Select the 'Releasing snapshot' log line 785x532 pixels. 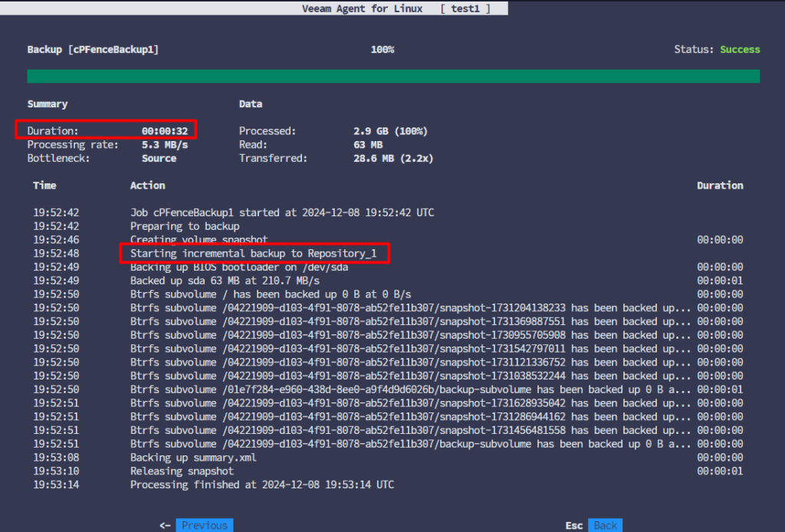click(182, 471)
